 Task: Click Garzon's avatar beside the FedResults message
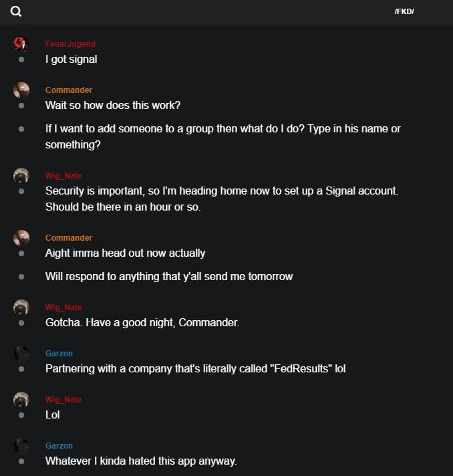coord(21,354)
